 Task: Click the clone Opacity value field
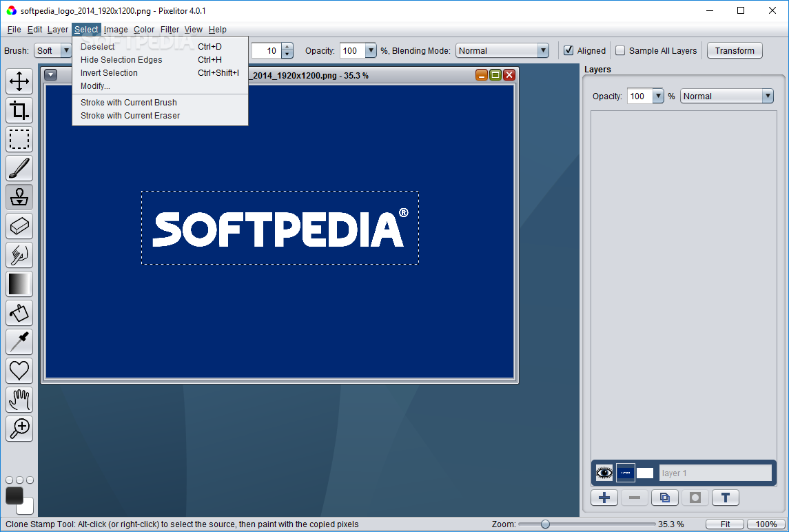click(353, 50)
